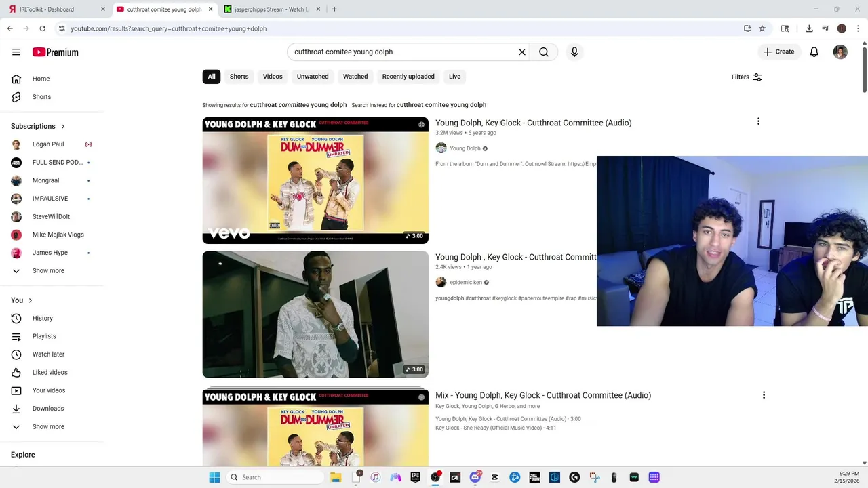Open the Chrome three-dot menu

(x=858, y=28)
